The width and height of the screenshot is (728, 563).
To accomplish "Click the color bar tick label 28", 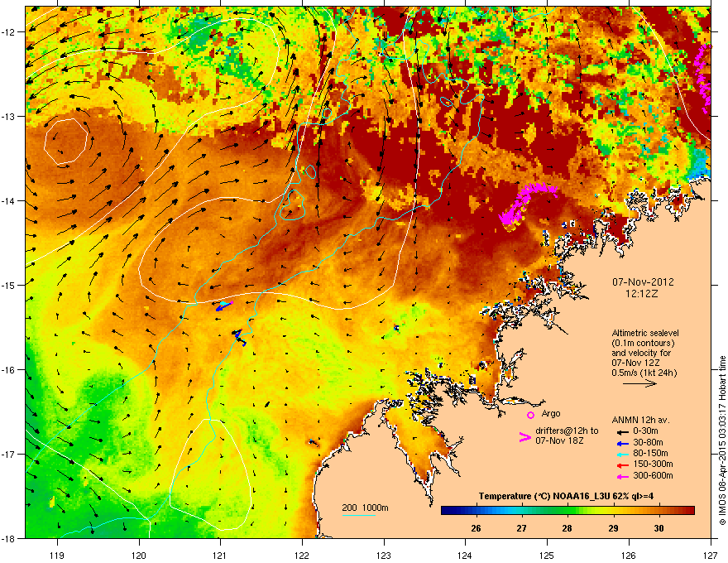I will click(567, 528).
